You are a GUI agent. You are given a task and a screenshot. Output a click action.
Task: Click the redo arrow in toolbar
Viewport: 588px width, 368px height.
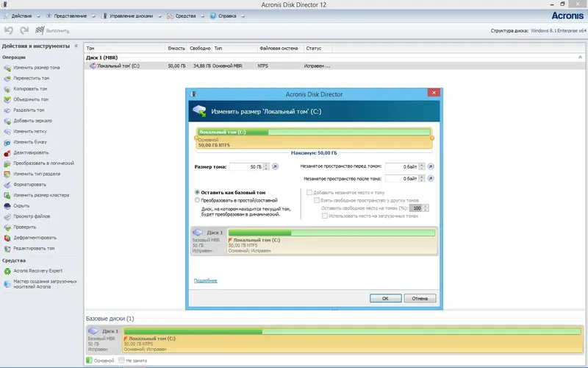[x=24, y=30]
